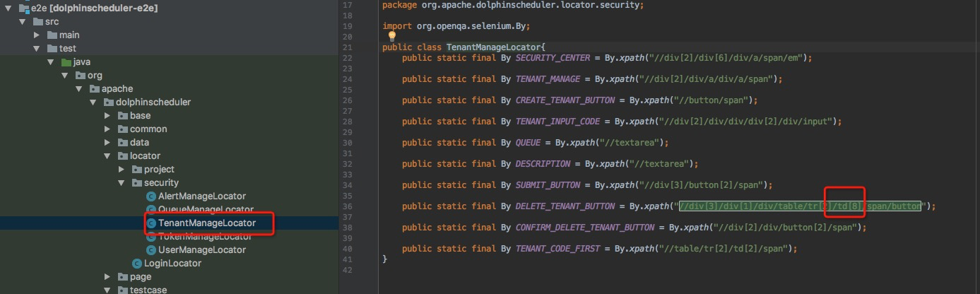980x294 pixels.
Task: Select UserManageLocator in the project tree
Action: [x=201, y=249]
